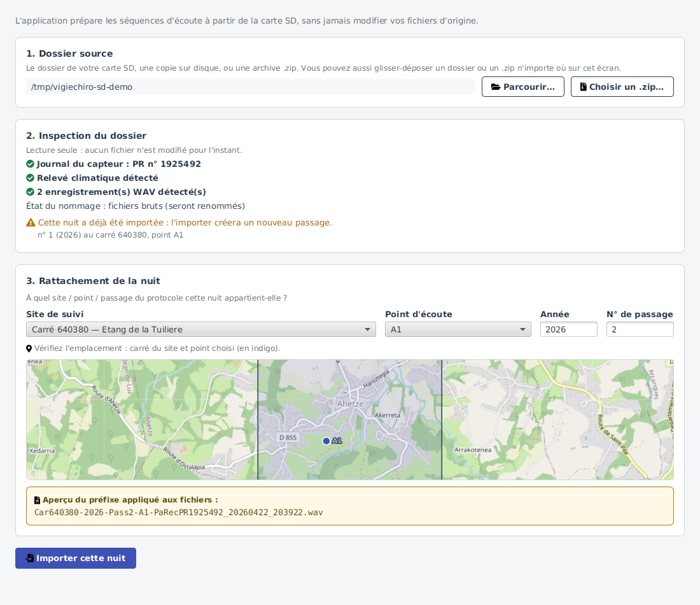Click the Arrakotenea label on the map

click(x=473, y=450)
